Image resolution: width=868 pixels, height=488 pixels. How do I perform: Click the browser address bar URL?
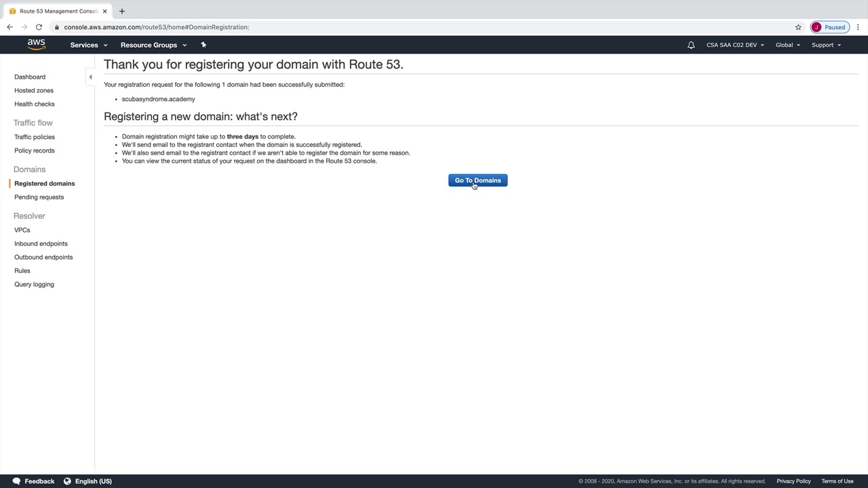tap(157, 27)
